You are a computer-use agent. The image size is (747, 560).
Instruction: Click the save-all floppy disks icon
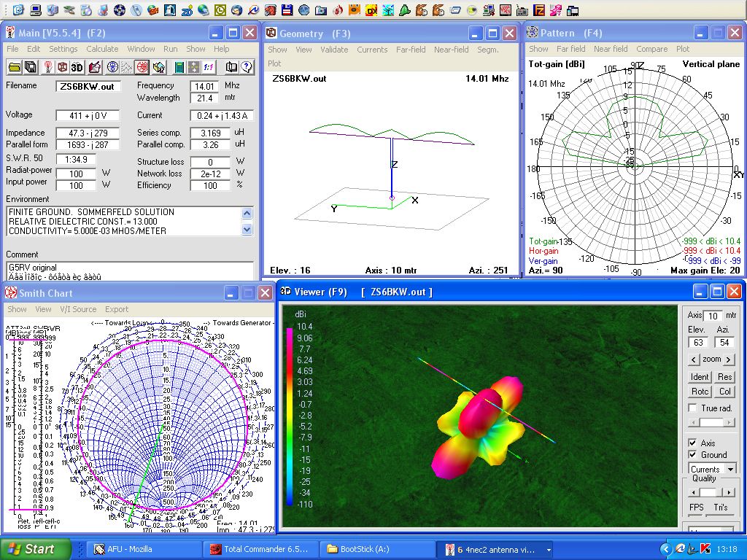click(31, 67)
